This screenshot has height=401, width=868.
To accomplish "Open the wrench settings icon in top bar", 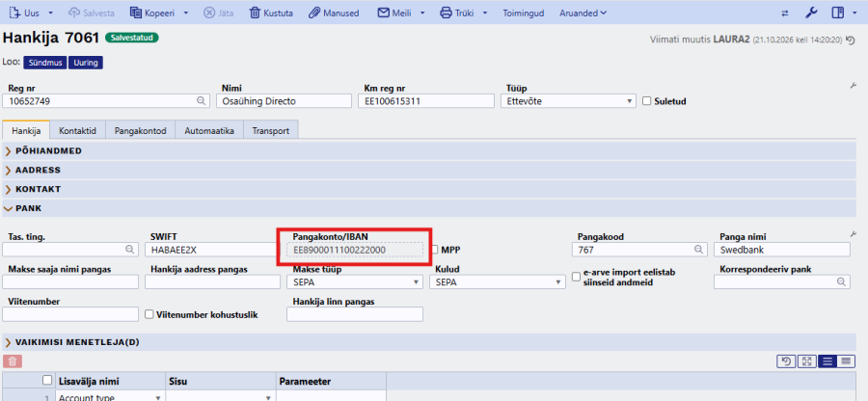I will [x=811, y=13].
